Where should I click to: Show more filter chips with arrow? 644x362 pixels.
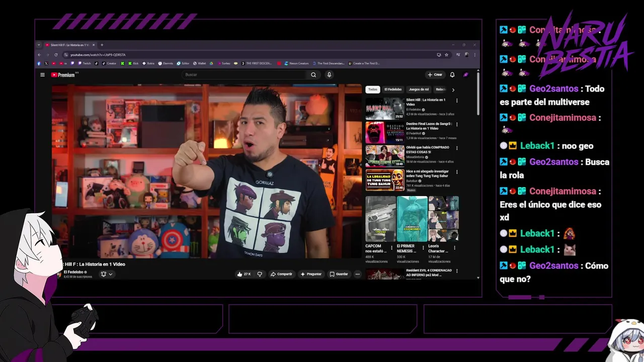pos(453,90)
